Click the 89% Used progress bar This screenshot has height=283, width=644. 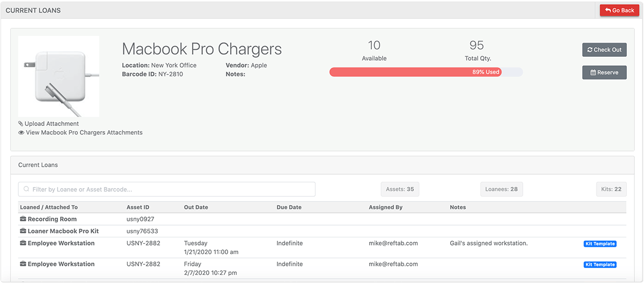click(426, 72)
